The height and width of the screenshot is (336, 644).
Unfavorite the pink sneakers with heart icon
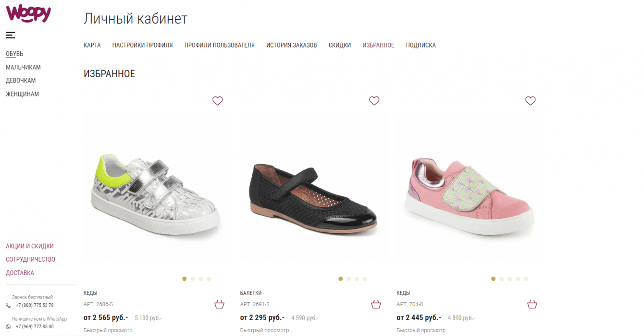pyautogui.click(x=531, y=101)
